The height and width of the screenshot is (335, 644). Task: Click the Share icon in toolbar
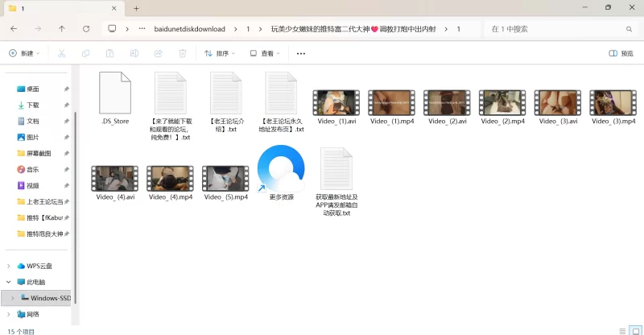(x=159, y=53)
